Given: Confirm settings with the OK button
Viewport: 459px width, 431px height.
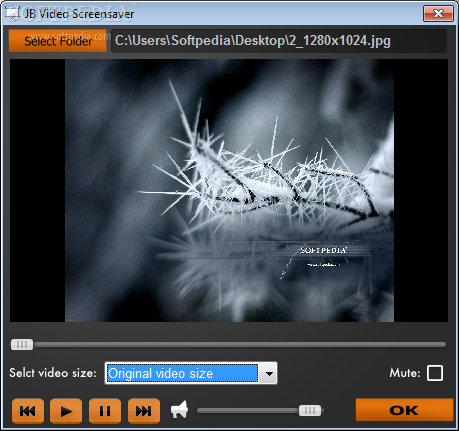Looking at the screenshot, I should click(x=404, y=410).
